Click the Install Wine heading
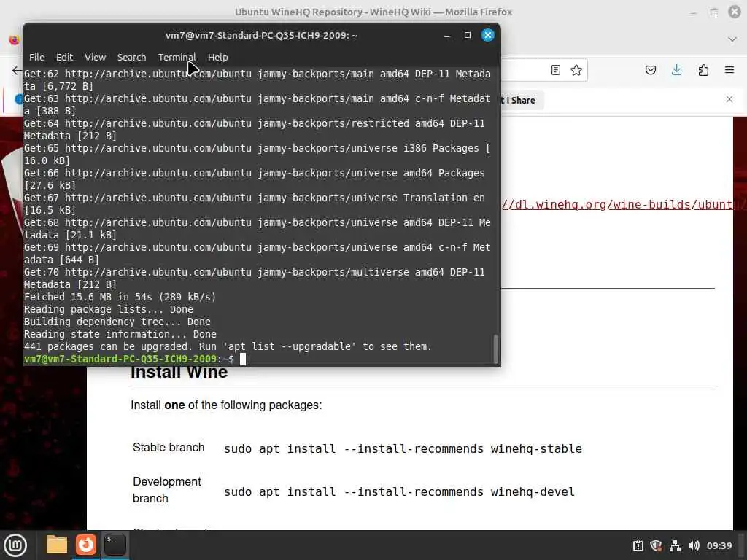Image resolution: width=747 pixels, height=560 pixels. pyautogui.click(x=179, y=372)
